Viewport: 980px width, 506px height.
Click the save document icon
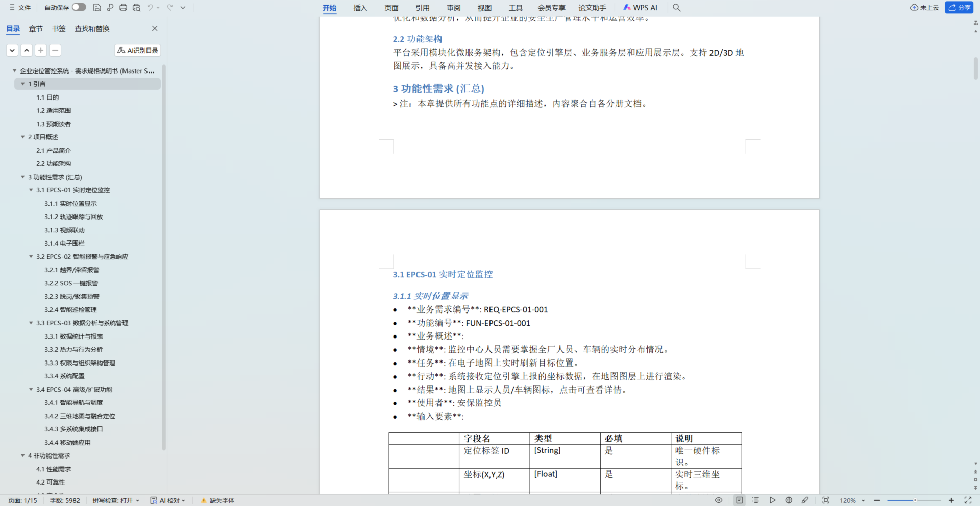[x=97, y=8]
